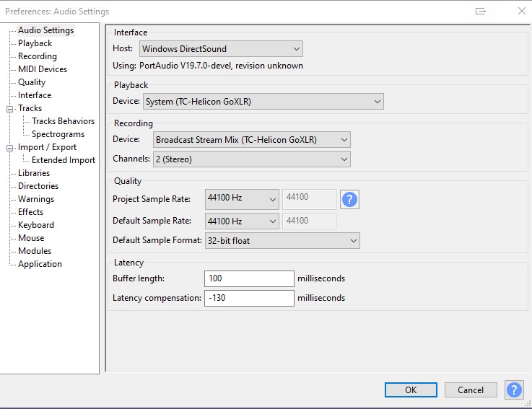This screenshot has width=532, height=409.
Task: Open the Channels dropdown showing 2 (Stereo)
Action: (251, 159)
